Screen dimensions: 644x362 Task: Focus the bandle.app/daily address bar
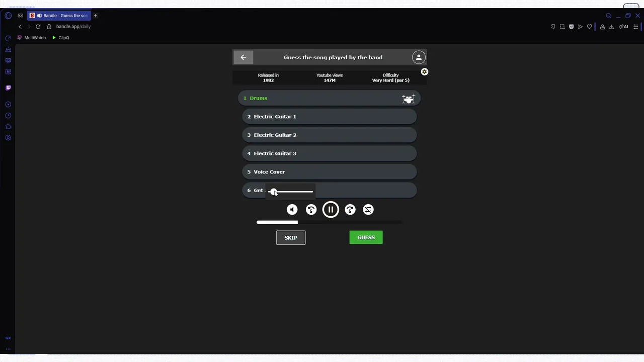coord(73,27)
